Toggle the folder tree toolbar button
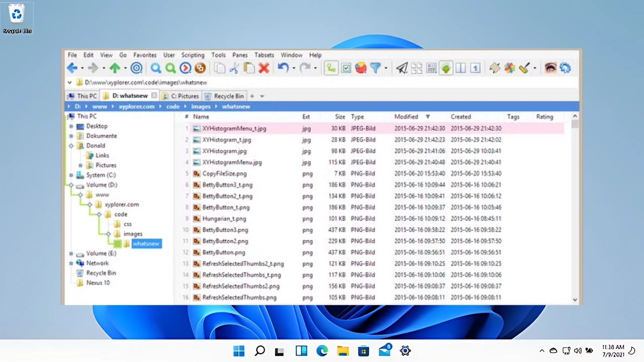 [331, 68]
